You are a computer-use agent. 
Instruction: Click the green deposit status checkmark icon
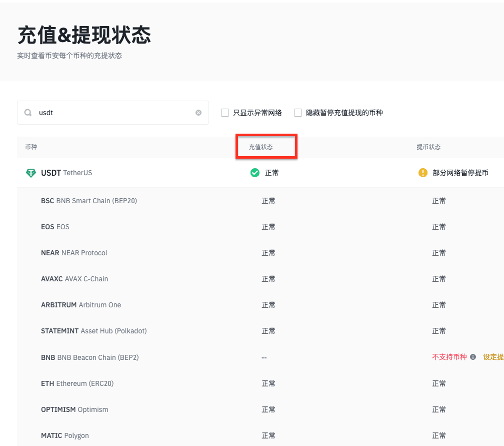pyautogui.click(x=255, y=173)
